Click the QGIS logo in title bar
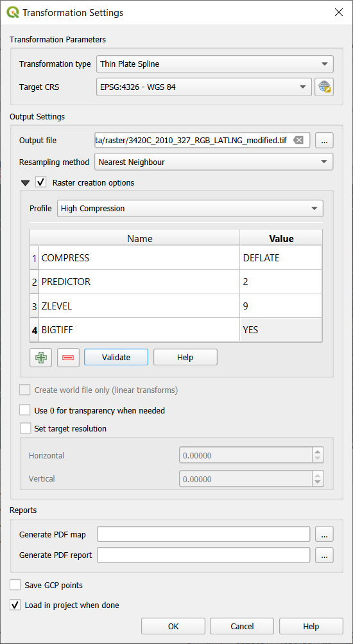This screenshot has height=644, width=353. (x=13, y=12)
